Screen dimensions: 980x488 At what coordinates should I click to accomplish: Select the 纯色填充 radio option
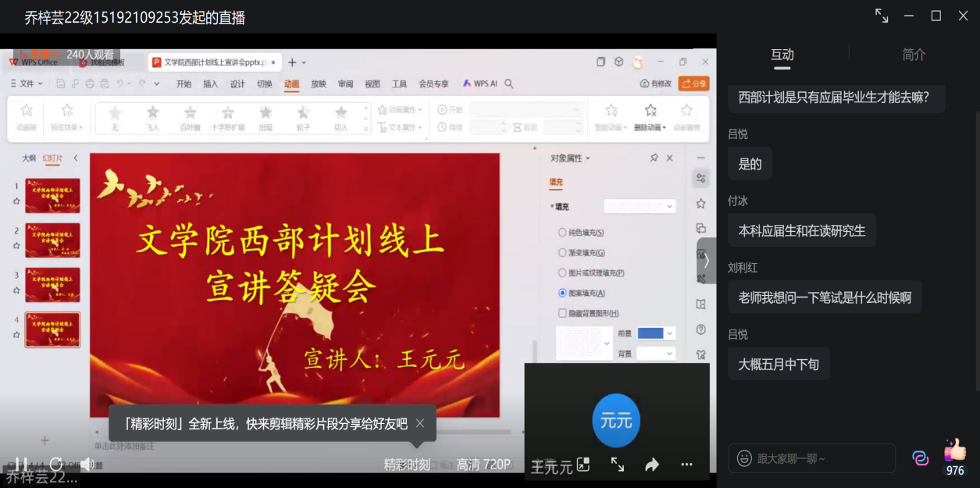coord(562,233)
